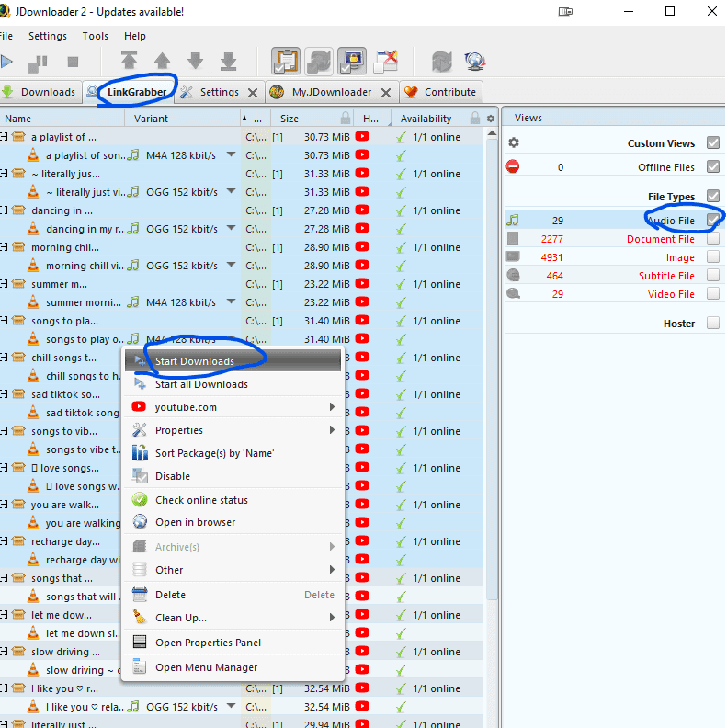Toggle the Audio File checkbox
Image resolution: width=727 pixels, height=728 pixels.
click(713, 221)
